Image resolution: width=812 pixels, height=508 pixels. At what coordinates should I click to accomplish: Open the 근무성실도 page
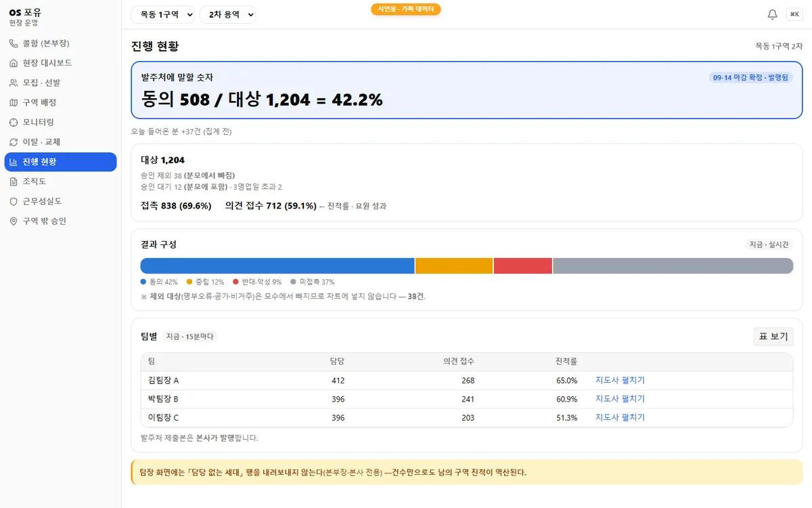[60, 201]
